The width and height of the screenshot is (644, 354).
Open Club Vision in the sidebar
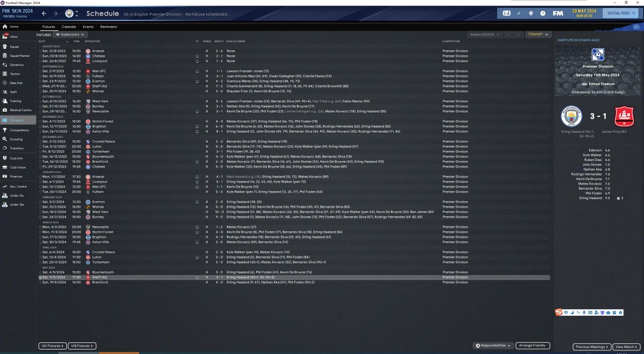click(18, 167)
